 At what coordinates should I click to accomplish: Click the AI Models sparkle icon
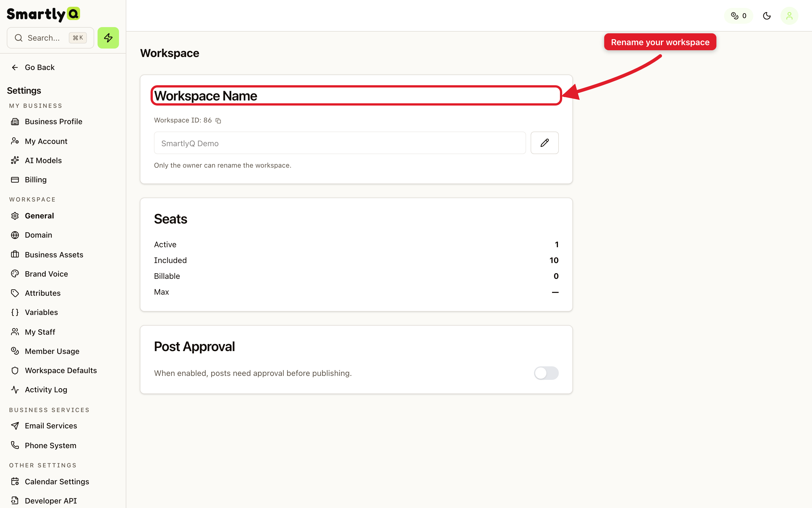tap(15, 160)
